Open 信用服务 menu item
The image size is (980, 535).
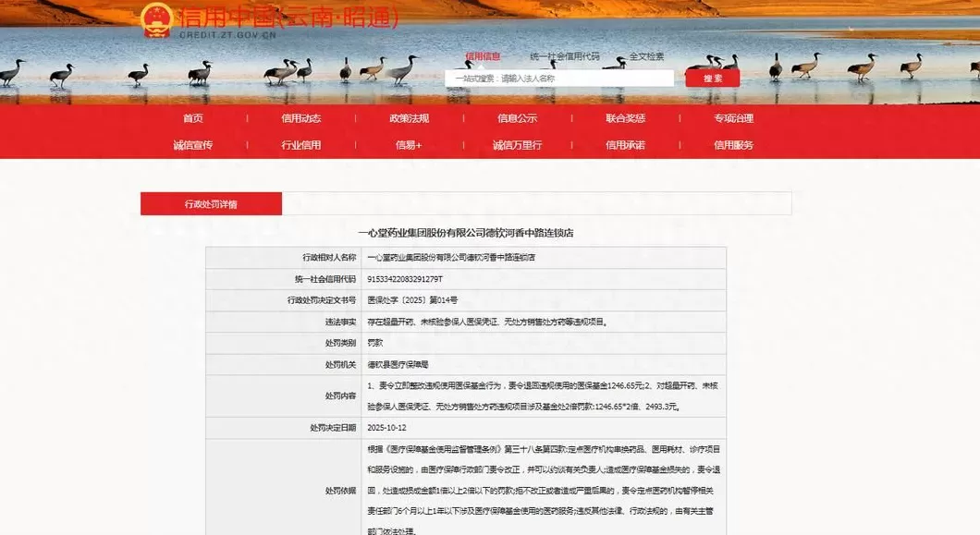(734, 145)
